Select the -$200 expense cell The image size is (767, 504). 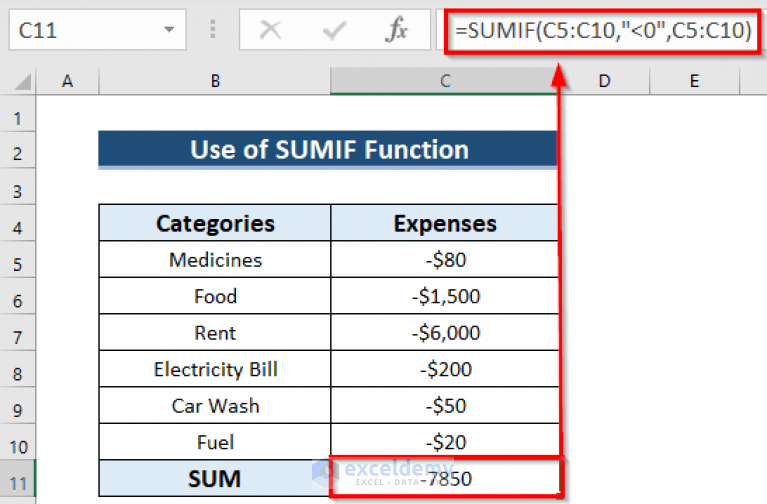(x=444, y=369)
